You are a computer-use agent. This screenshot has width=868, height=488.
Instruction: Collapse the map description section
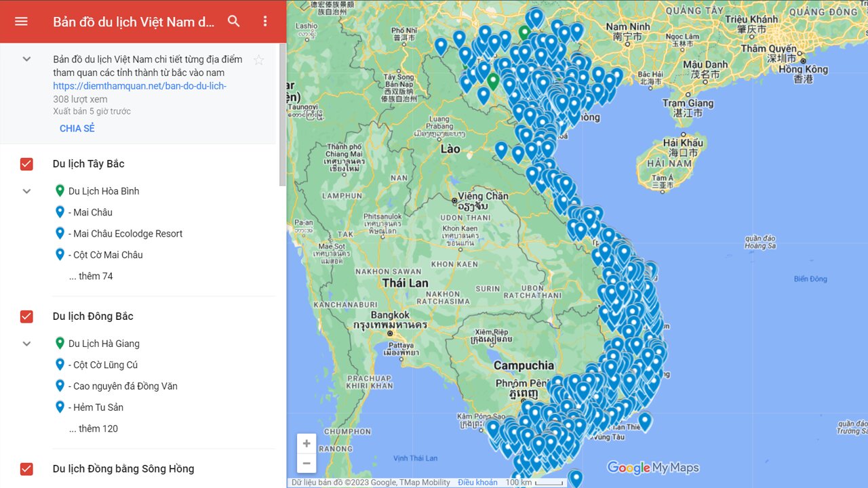pyautogui.click(x=26, y=59)
